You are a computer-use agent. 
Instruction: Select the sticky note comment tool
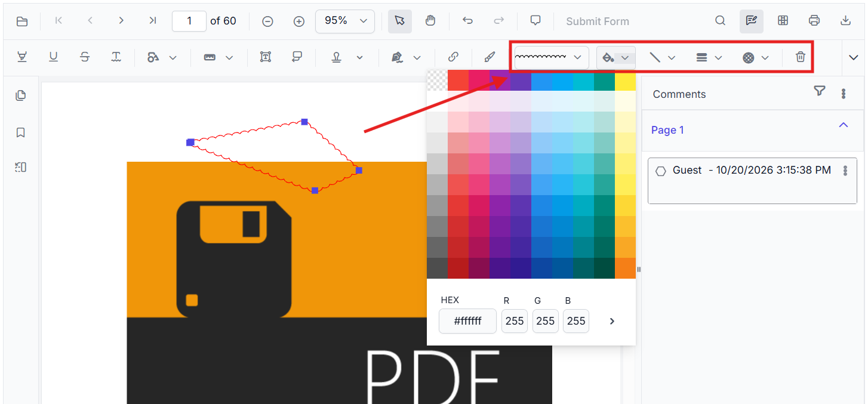pos(297,57)
